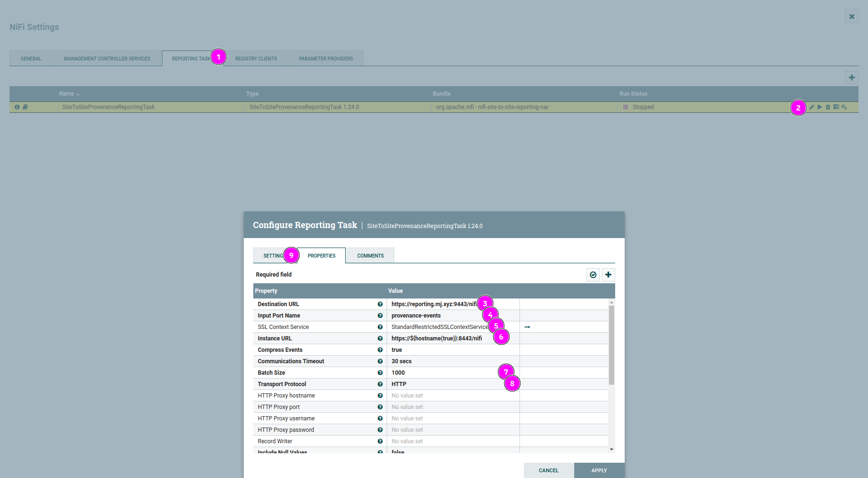Show info icon details for SiteToSiteProvenanceReportingTask row
This screenshot has width=868, height=478.
[x=17, y=107]
